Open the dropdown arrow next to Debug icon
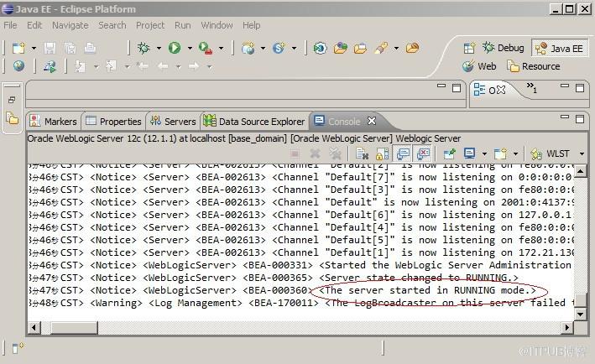Image resolution: width=595 pixels, height=364 pixels. click(x=159, y=48)
